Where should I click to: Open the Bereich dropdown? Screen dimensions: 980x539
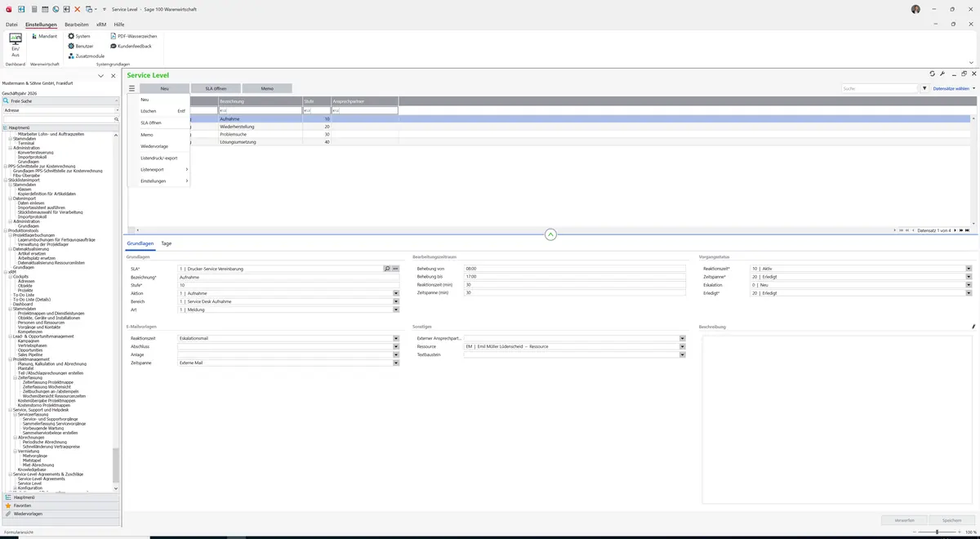coord(396,301)
